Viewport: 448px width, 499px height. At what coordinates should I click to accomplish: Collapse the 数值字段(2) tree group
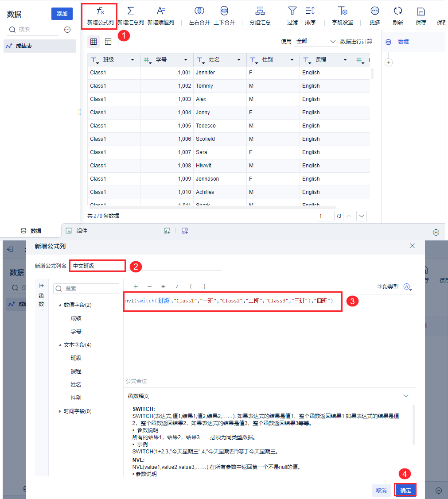[60, 305]
